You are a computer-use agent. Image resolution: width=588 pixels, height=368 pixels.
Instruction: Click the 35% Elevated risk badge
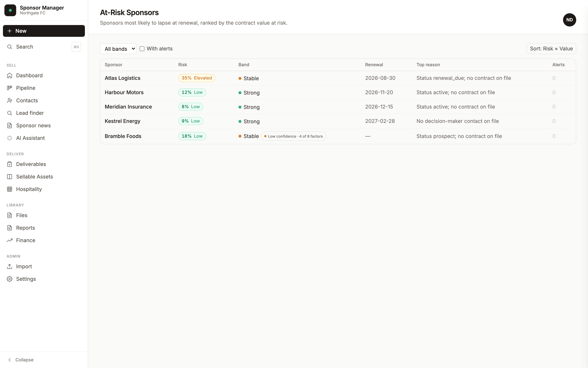(197, 78)
